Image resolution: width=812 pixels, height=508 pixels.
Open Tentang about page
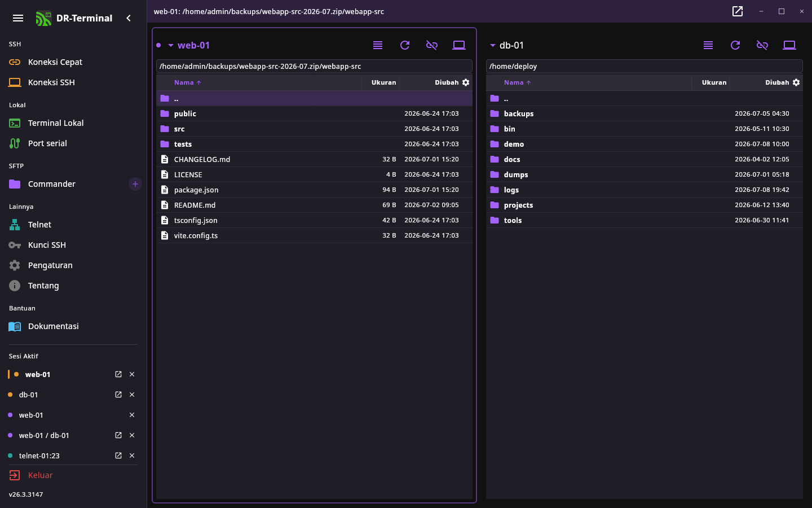tap(73, 286)
